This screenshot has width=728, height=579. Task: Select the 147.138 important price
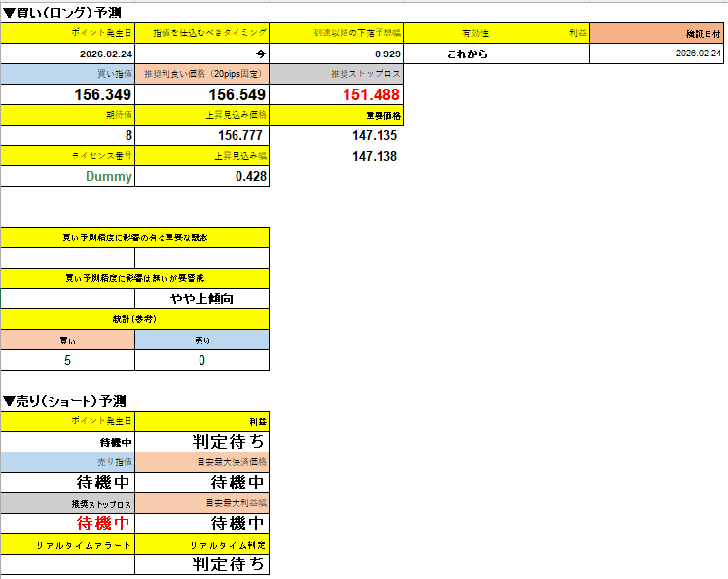374,156
